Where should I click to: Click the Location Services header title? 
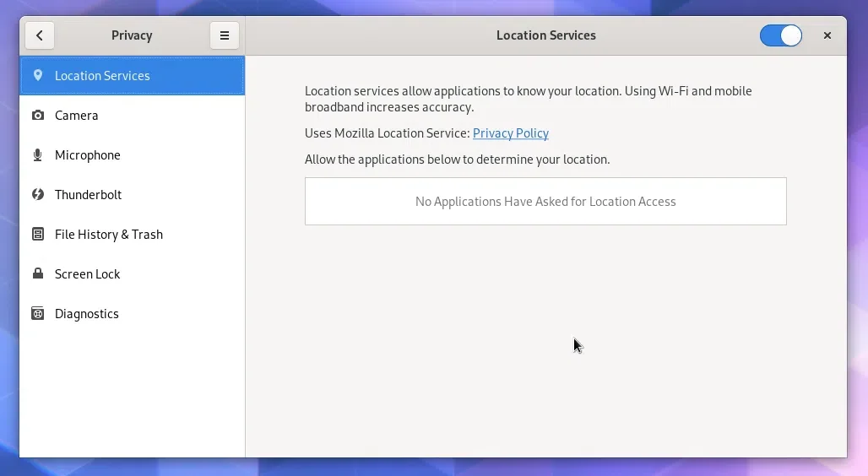[545, 35]
